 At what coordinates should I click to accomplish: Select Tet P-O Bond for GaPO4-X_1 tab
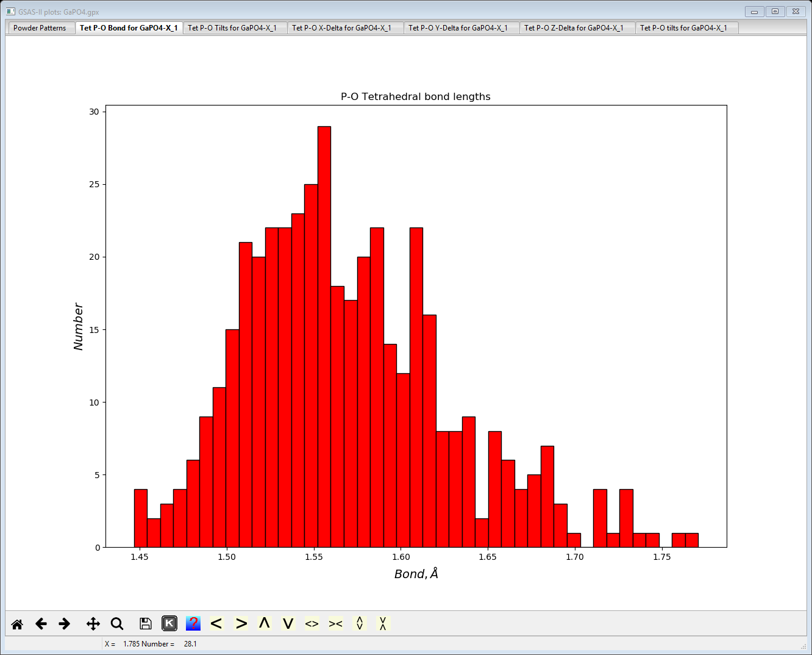pyautogui.click(x=129, y=28)
